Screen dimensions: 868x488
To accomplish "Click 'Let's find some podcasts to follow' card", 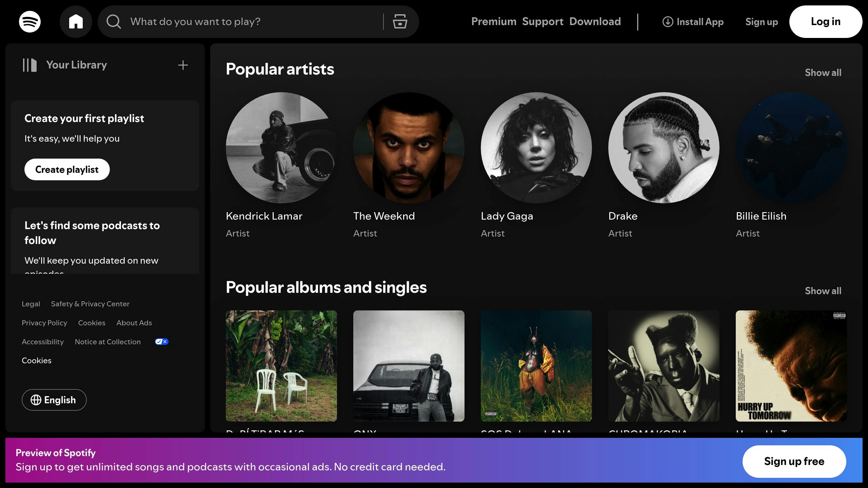I will pos(105,241).
